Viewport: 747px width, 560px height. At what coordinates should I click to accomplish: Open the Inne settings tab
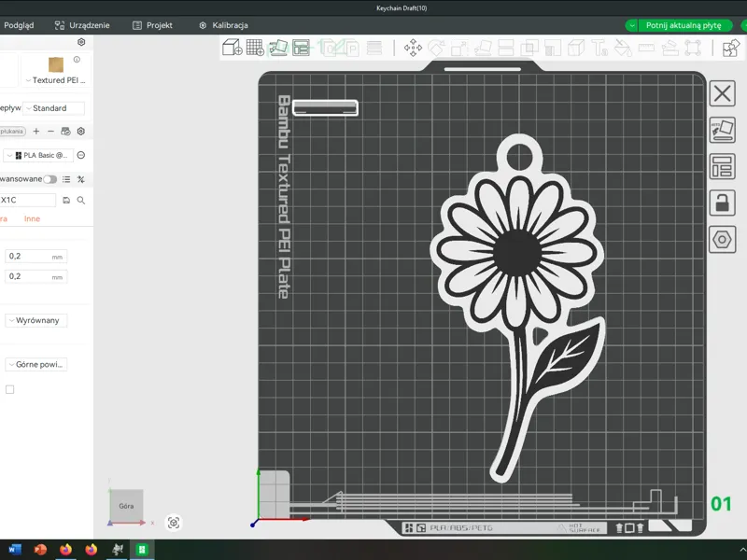tap(32, 218)
